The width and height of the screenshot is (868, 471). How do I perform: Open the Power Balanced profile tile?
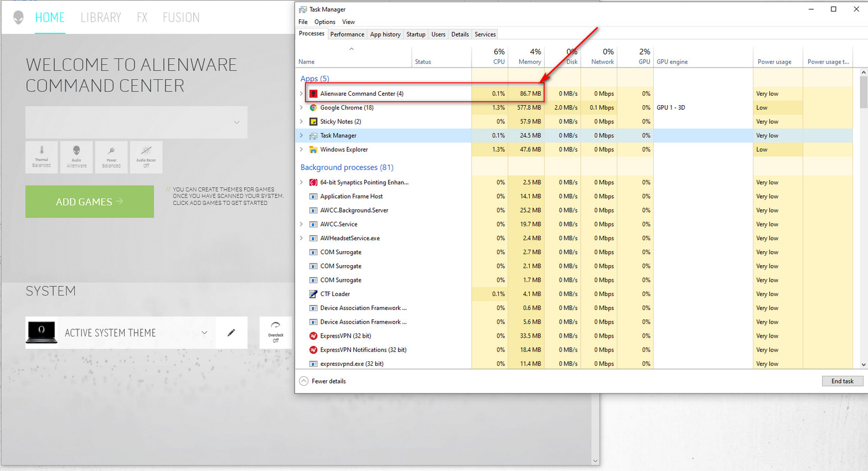click(x=111, y=157)
